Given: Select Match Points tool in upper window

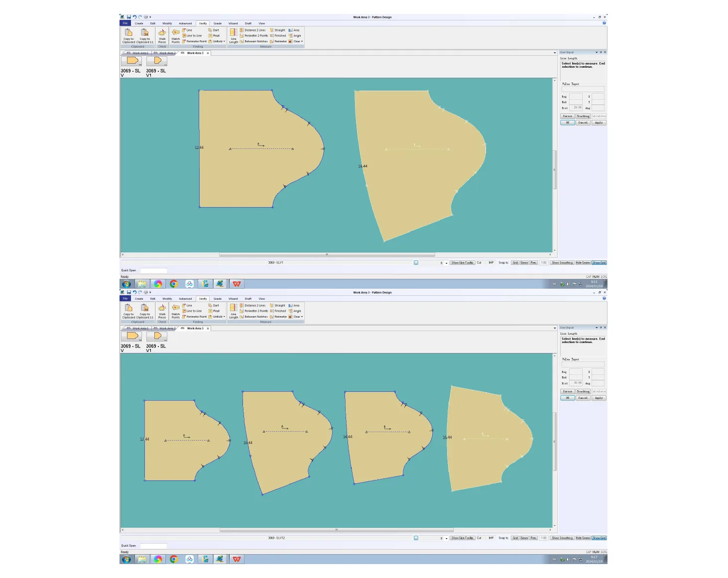Looking at the screenshot, I should (x=176, y=35).
